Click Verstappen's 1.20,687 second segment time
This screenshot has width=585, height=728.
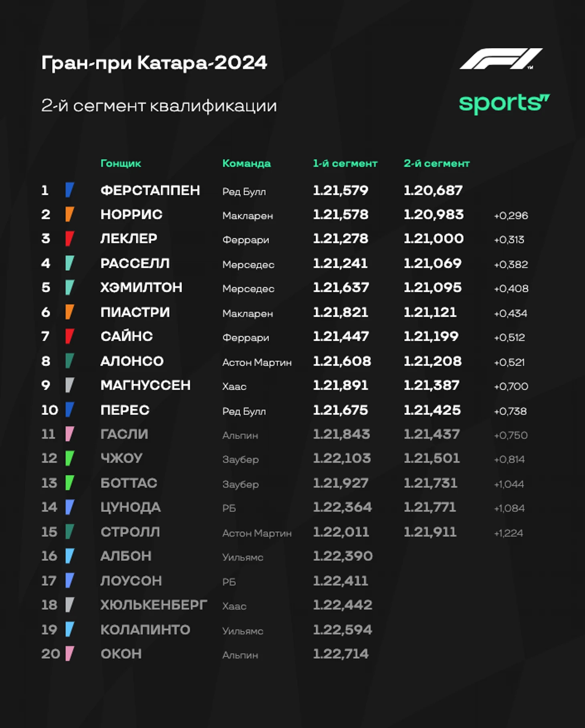click(x=433, y=190)
